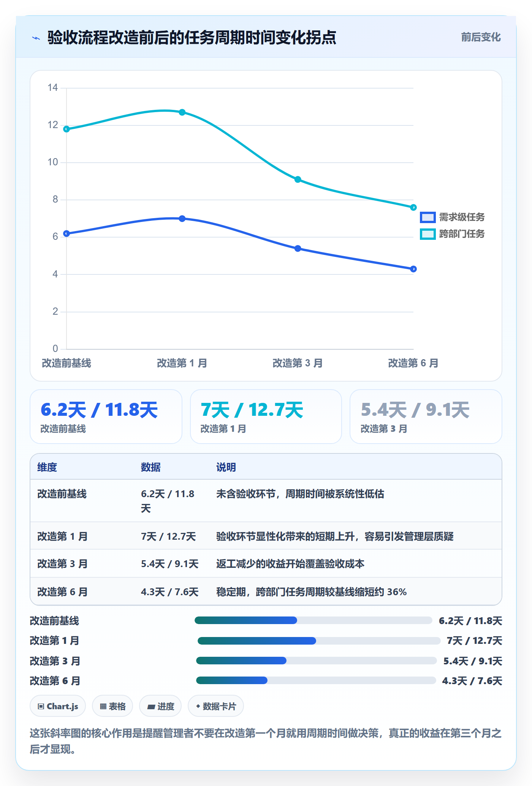The image size is (532, 786).
Task: Click the blue data point at 改造第 6 月
Action: [x=413, y=269]
